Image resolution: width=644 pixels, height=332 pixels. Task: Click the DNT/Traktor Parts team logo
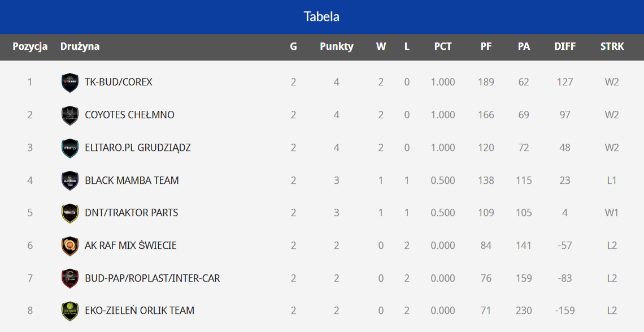[x=69, y=213]
